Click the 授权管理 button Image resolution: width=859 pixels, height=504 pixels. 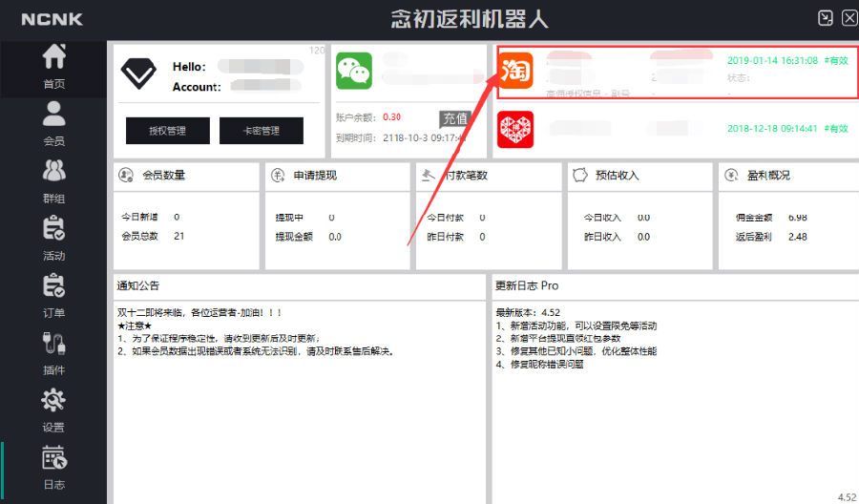click(168, 131)
